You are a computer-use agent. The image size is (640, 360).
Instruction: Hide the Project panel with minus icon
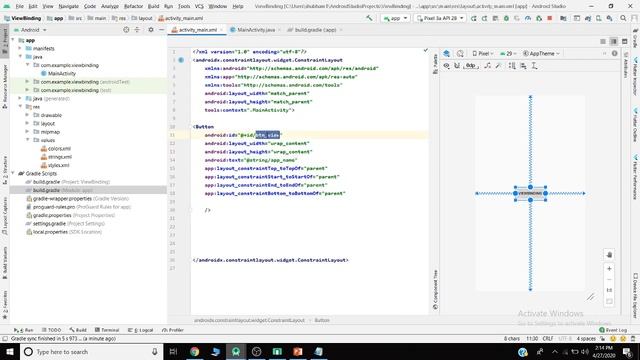pos(161,30)
